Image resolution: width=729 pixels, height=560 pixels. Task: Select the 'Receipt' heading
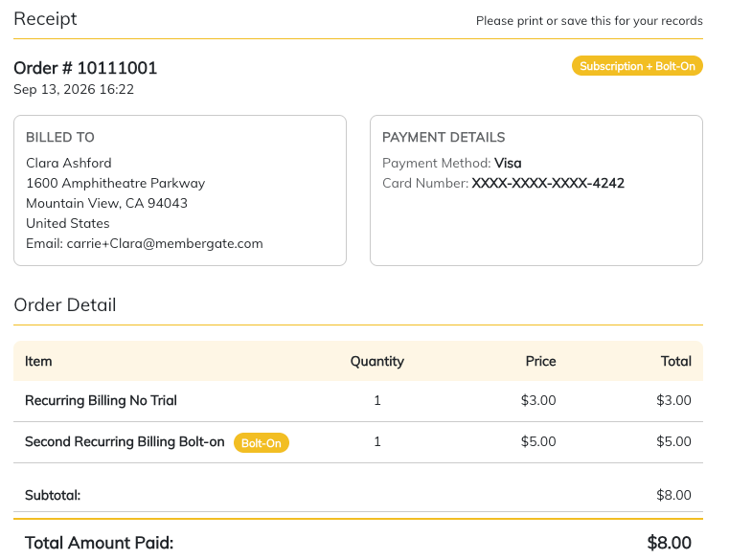click(45, 19)
